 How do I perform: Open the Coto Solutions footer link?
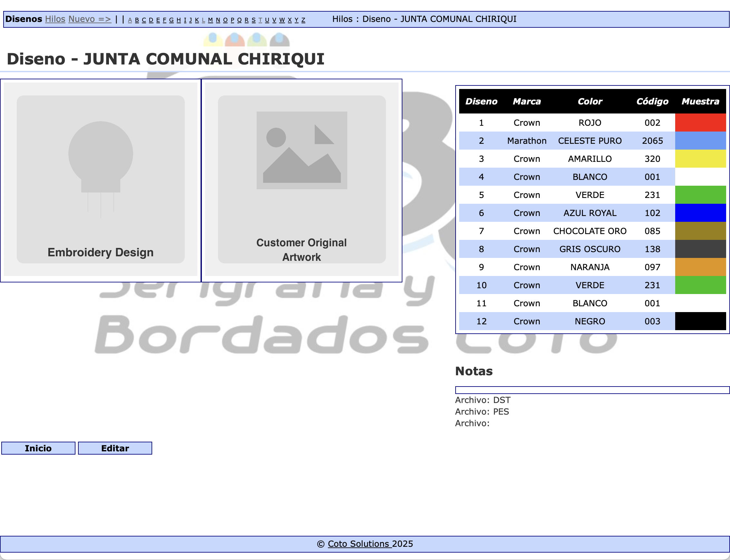pos(359,544)
